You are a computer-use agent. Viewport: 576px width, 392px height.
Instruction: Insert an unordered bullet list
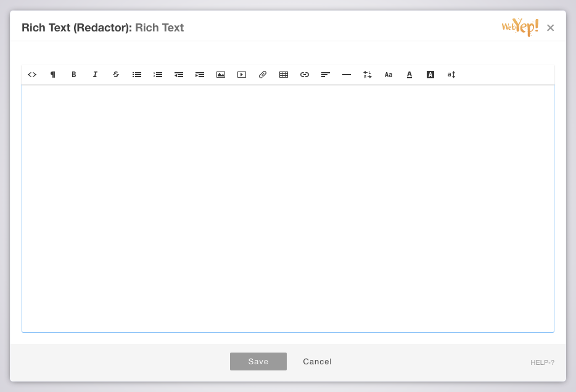(x=137, y=75)
